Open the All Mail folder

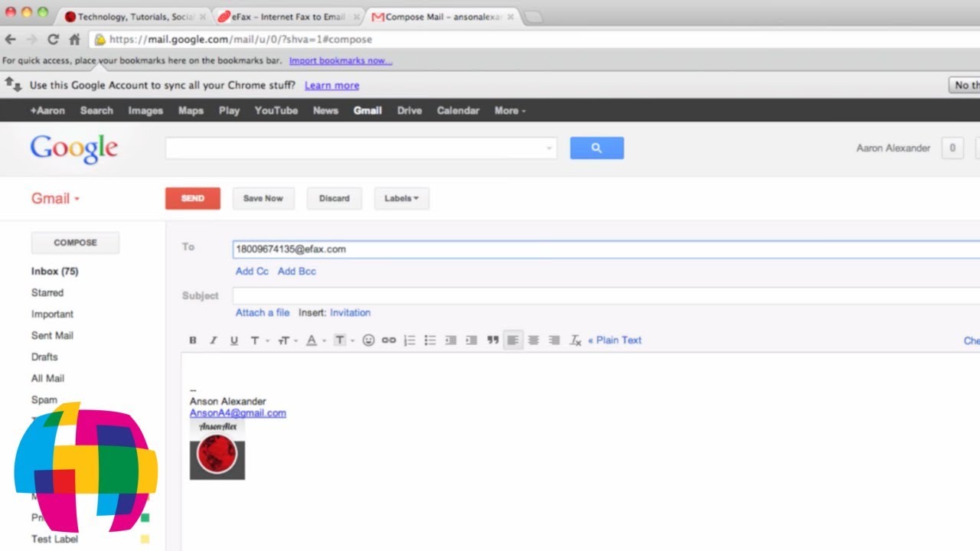click(x=47, y=379)
